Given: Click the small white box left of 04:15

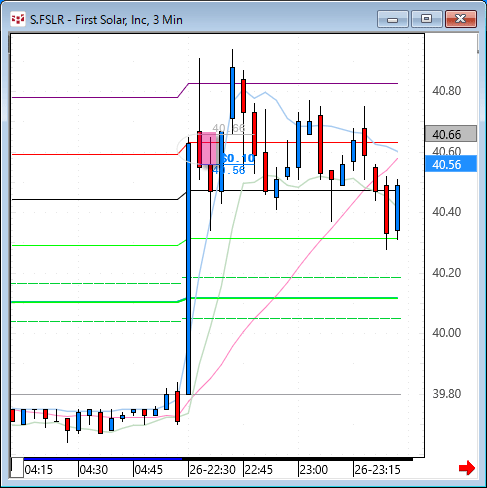Looking at the screenshot, I should (x=17, y=468).
